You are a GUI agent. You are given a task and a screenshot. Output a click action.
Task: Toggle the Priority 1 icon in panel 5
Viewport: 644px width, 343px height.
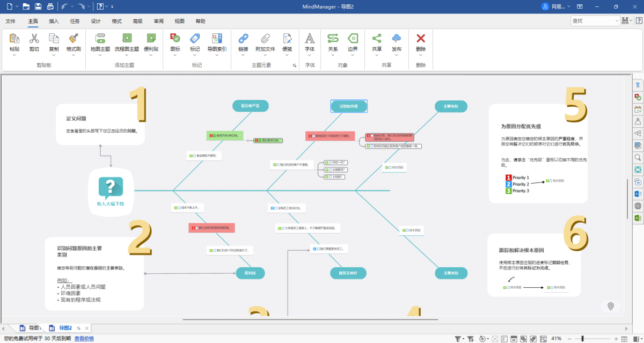click(x=508, y=178)
